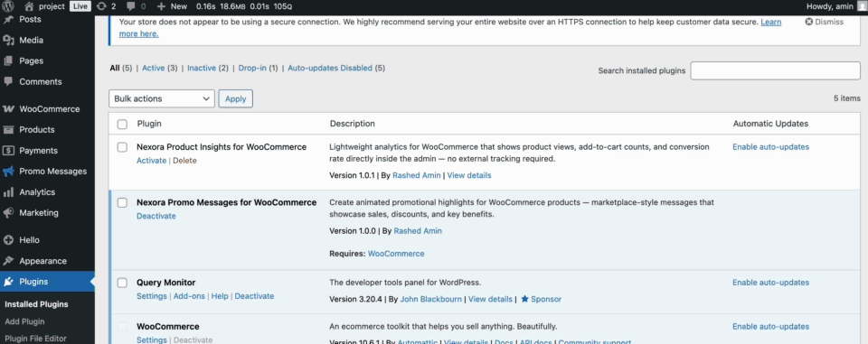Click the Live status badge
The height and width of the screenshot is (344, 868).
coord(80,6)
